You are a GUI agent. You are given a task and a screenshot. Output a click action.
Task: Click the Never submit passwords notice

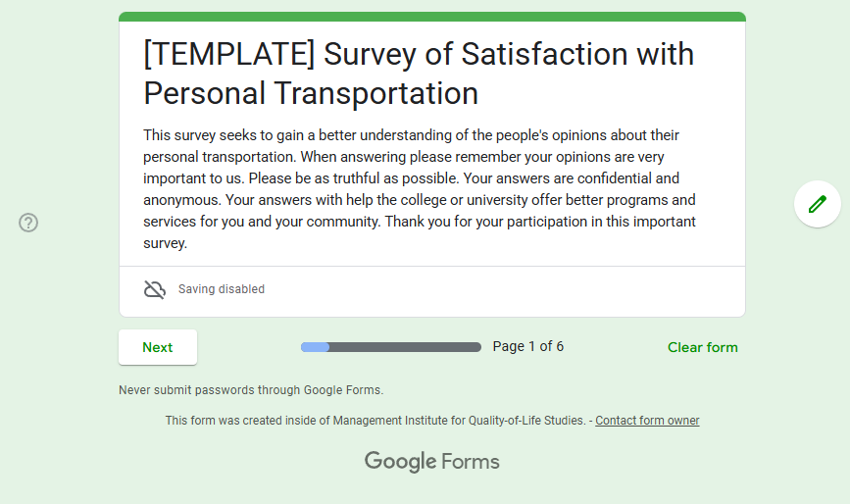point(251,390)
